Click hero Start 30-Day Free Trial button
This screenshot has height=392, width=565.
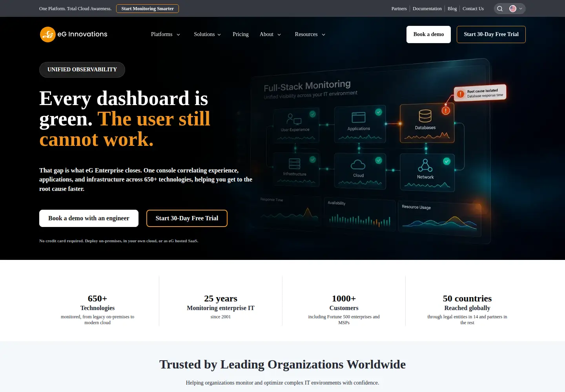[x=187, y=218]
